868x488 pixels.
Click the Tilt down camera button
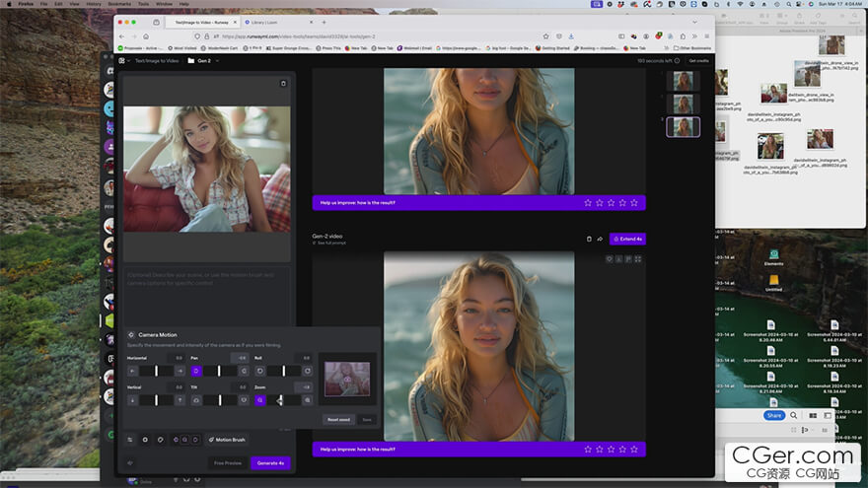coord(244,400)
